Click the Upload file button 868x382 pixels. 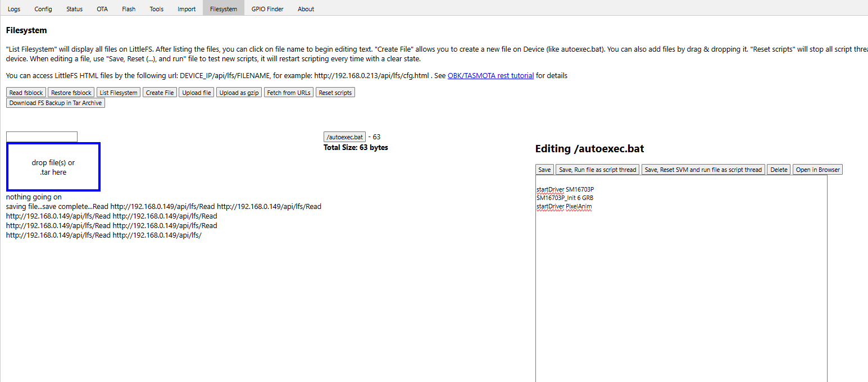[197, 93]
